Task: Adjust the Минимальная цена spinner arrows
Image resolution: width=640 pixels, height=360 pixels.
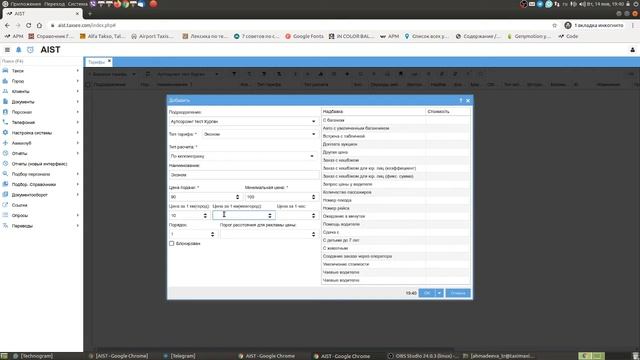Action: coord(313,197)
